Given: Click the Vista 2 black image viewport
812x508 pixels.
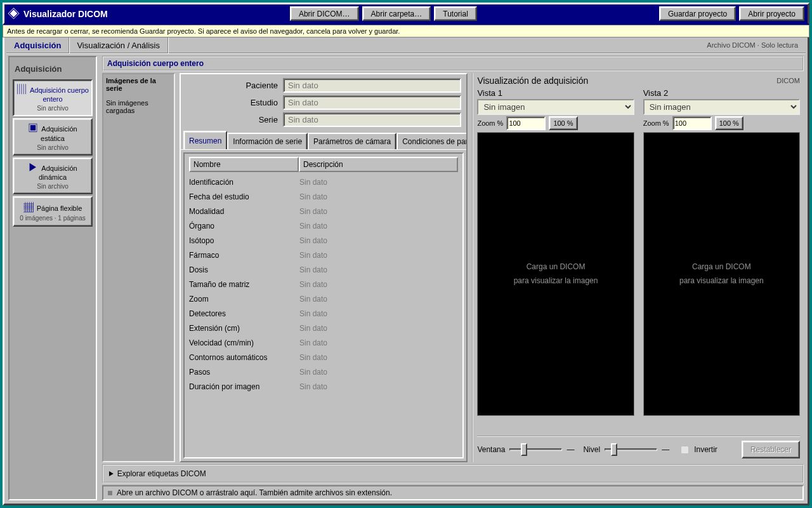Looking at the screenshot, I should pos(721,274).
